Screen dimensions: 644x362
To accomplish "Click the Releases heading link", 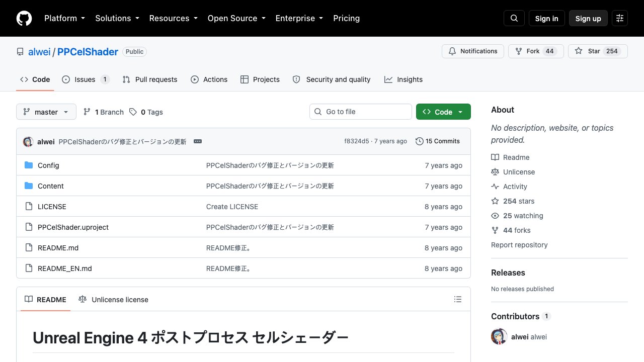I will click(508, 273).
